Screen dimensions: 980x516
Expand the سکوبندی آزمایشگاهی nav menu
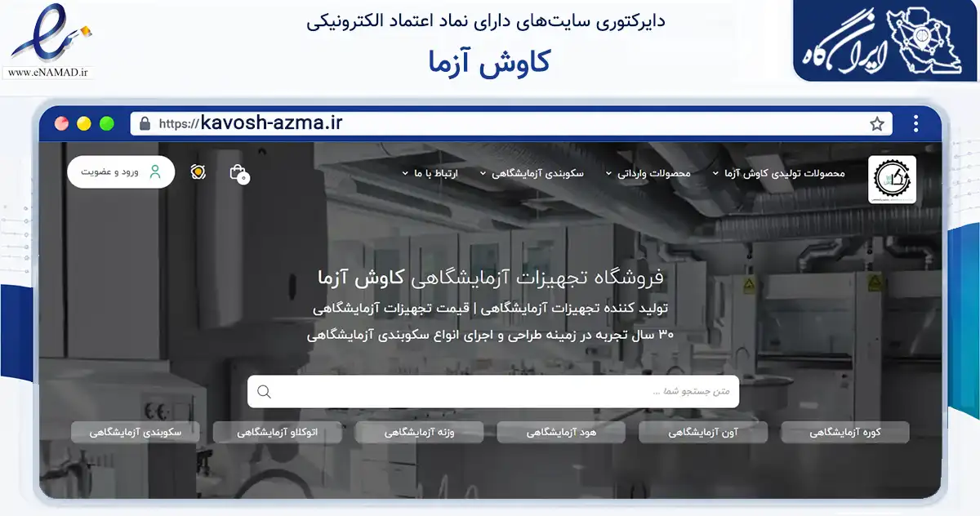point(532,173)
